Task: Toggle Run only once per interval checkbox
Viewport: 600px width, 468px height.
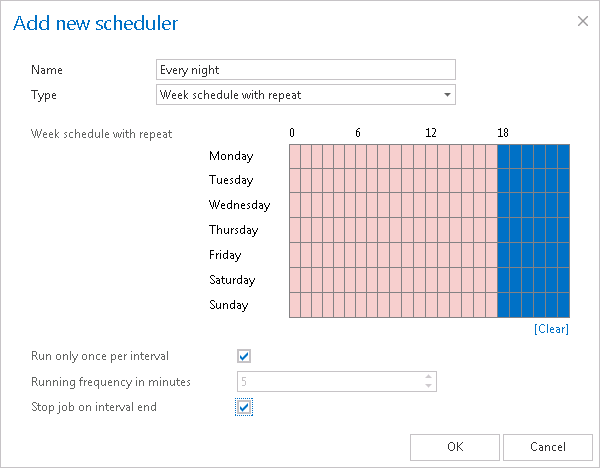Action: (x=244, y=355)
